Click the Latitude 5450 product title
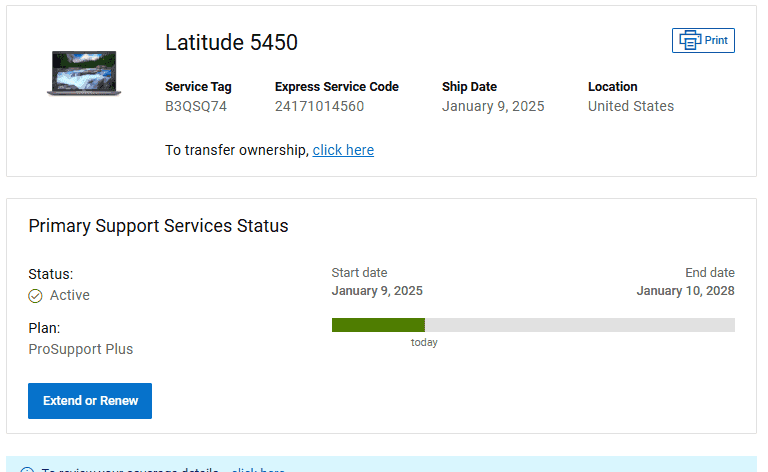 pos(231,42)
